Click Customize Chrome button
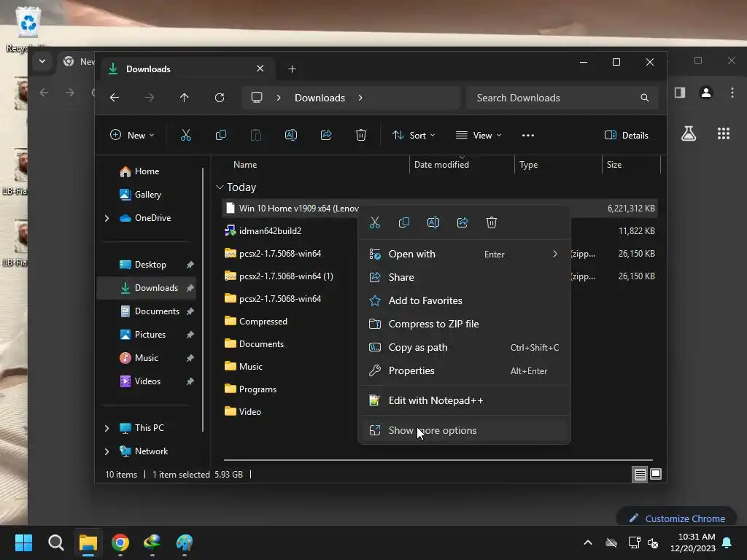The height and width of the screenshot is (560, 747). 677,518
